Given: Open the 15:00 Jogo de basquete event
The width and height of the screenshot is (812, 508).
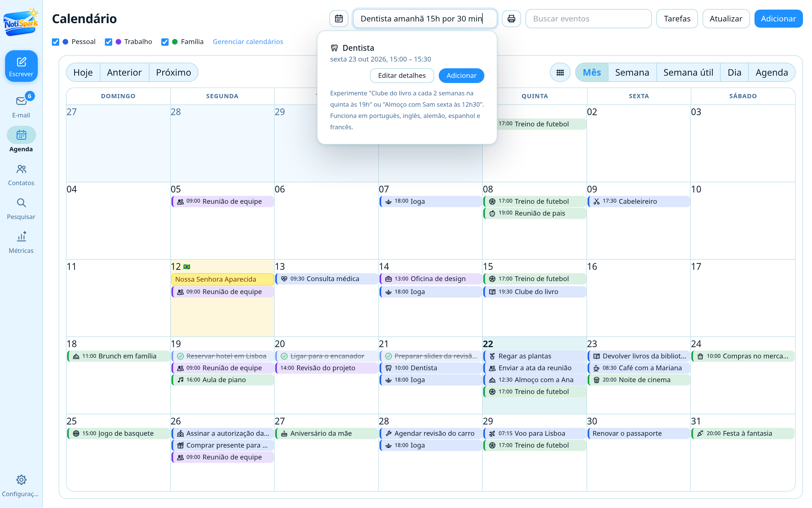Looking at the screenshot, I should (x=118, y=433).
